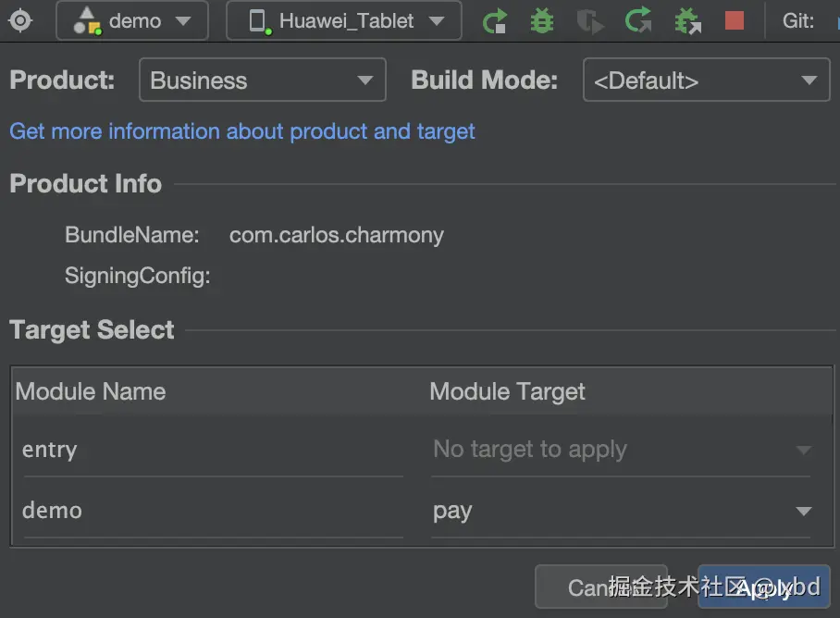Click the Module Target column header
Viewport: 840px width, 618px height.
508,391
